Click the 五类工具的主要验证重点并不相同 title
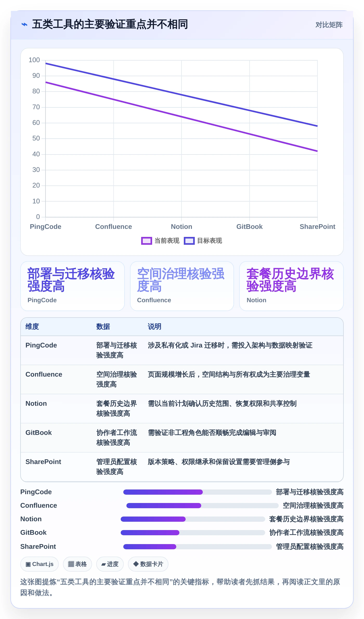Viewport: 364px width, 619px height. coord(110,24)
